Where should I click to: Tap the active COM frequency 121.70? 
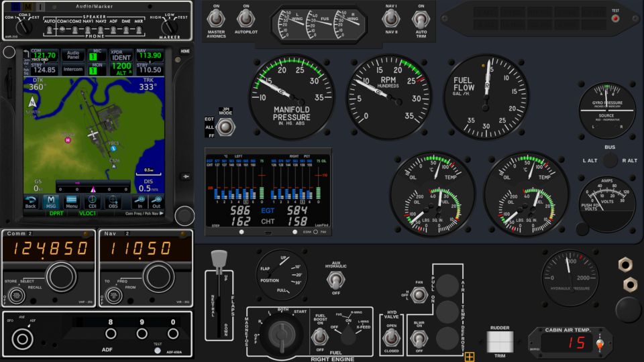[x=44, y=54]
